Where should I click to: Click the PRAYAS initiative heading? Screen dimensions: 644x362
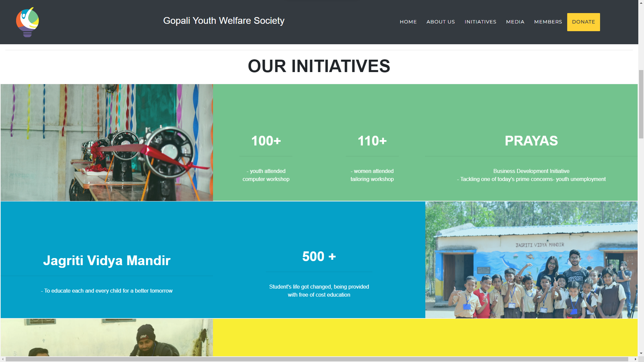(x=531, y=141)
